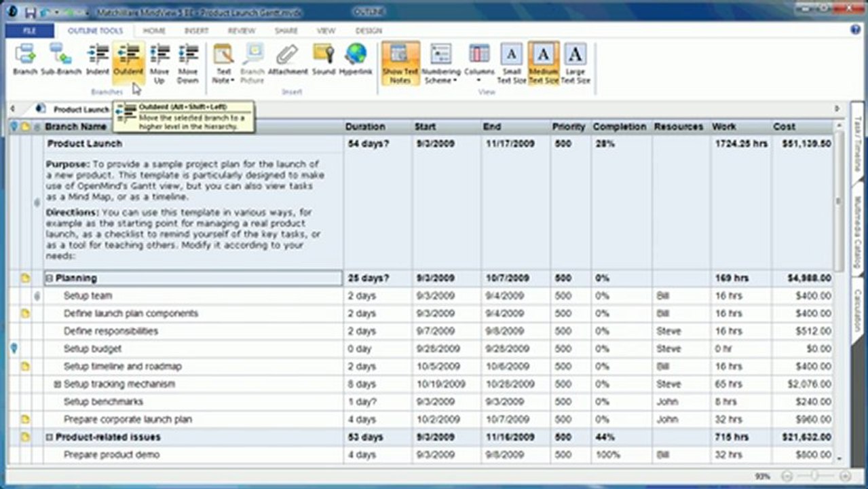Viewport: 868px width, 489px height.
Task: Click the '1724.25 hrs' work cell
Action: (x=740, y=144)
